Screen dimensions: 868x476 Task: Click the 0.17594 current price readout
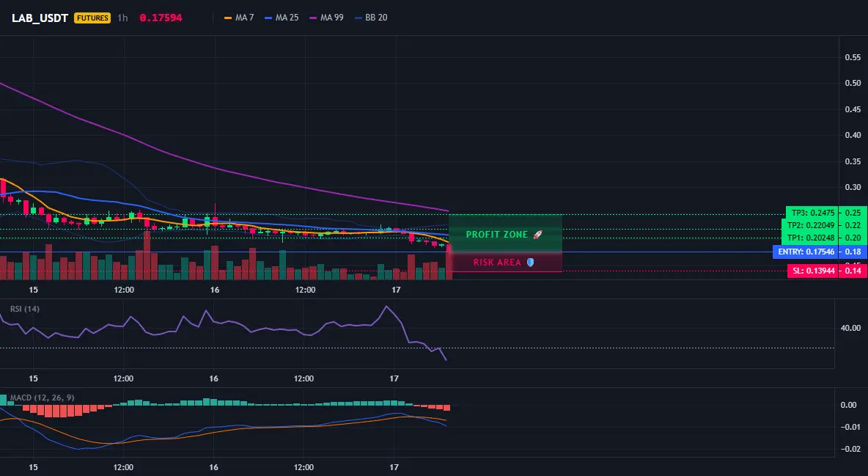coord(161,18)
